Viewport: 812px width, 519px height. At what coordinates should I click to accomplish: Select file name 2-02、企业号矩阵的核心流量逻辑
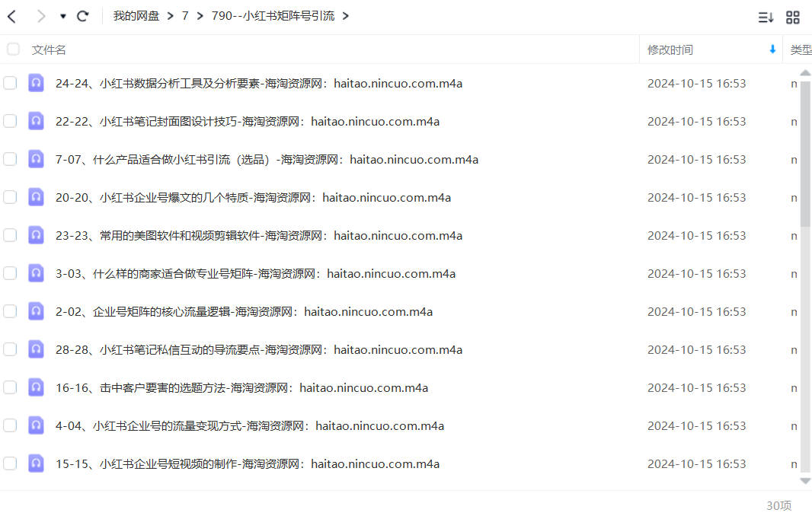pos(244,311)
